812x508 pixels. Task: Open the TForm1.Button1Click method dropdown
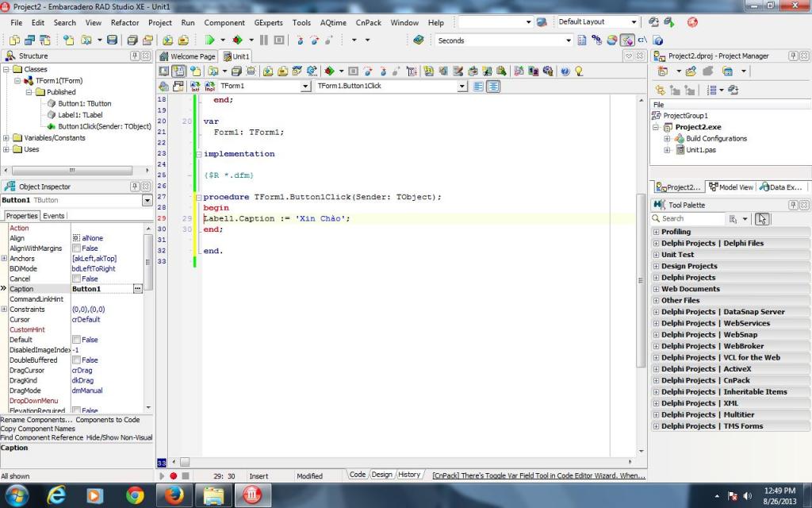(462, 86)
